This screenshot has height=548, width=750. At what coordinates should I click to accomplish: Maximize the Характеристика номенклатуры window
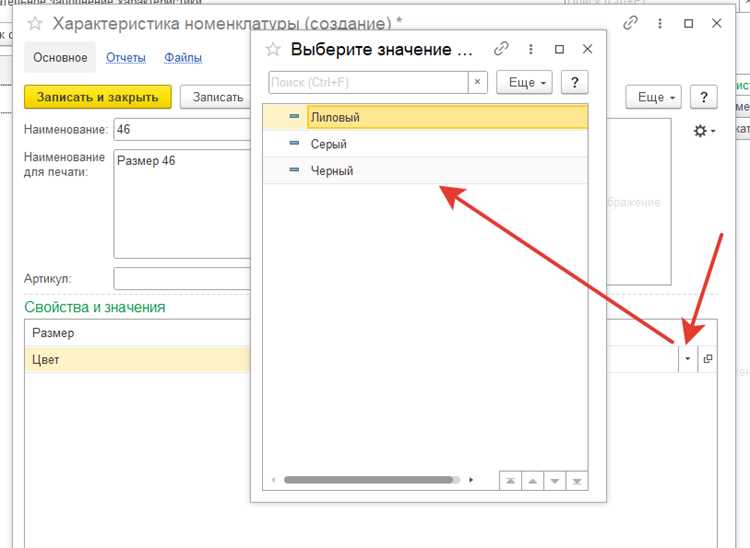coord(688,23)
